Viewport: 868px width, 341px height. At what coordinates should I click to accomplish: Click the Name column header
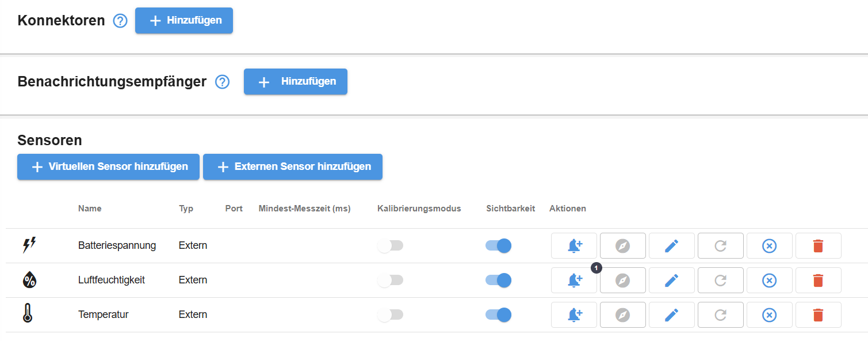[x=90, y=209]
